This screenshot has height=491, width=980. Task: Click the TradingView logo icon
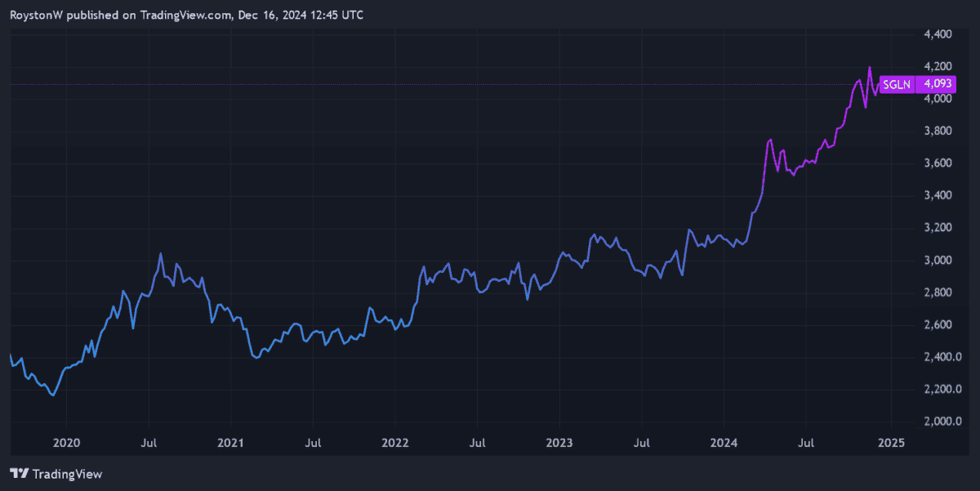20,474
